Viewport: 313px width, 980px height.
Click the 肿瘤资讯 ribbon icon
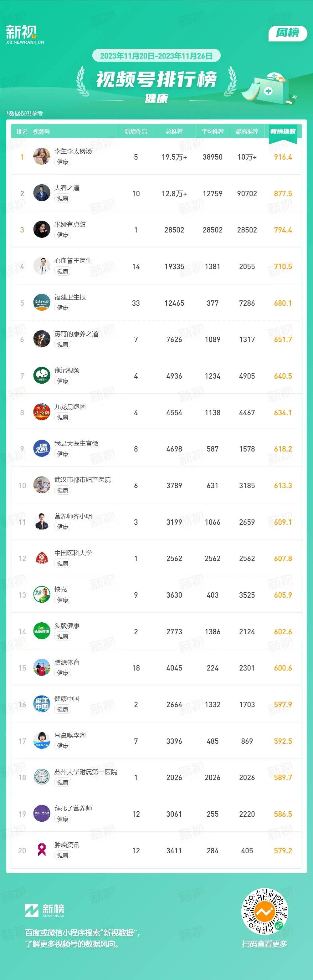pyautogui.click(x=42, y=850)
